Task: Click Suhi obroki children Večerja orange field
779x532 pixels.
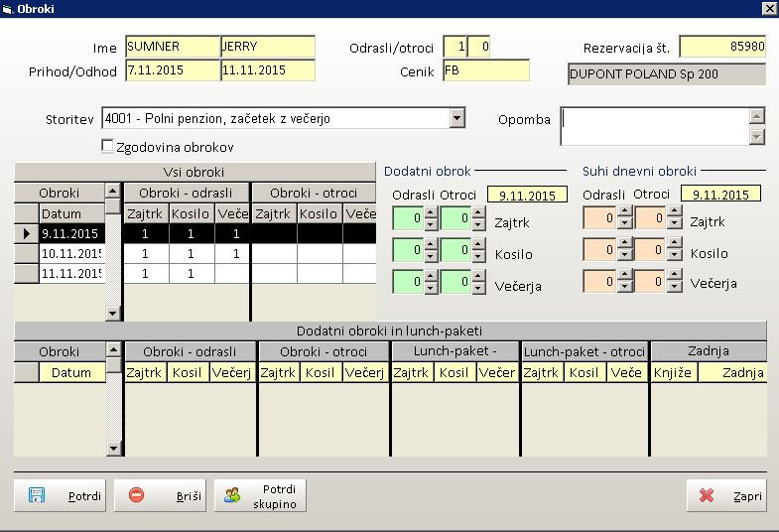Action: [x=650, y=281]
